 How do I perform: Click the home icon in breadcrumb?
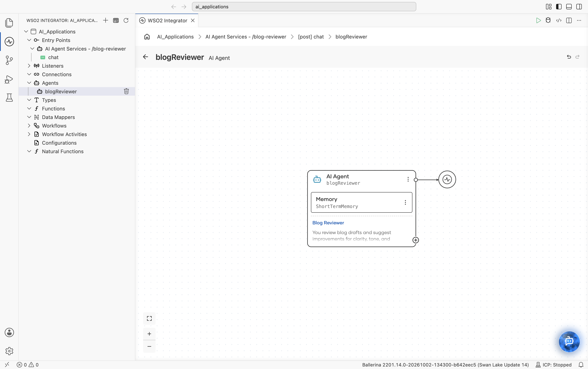(x=147, y=37)
